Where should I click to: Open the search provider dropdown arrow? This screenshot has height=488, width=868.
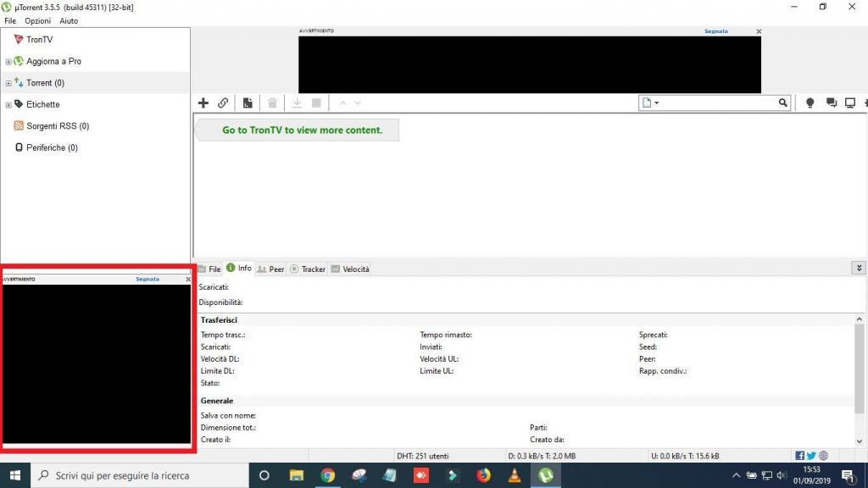[x=657, y=103]
